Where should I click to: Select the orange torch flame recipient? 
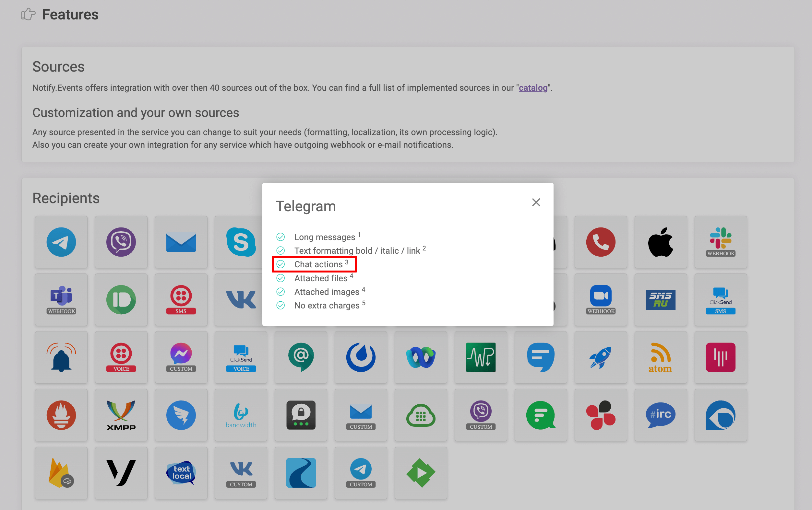[x=61, y=415]
